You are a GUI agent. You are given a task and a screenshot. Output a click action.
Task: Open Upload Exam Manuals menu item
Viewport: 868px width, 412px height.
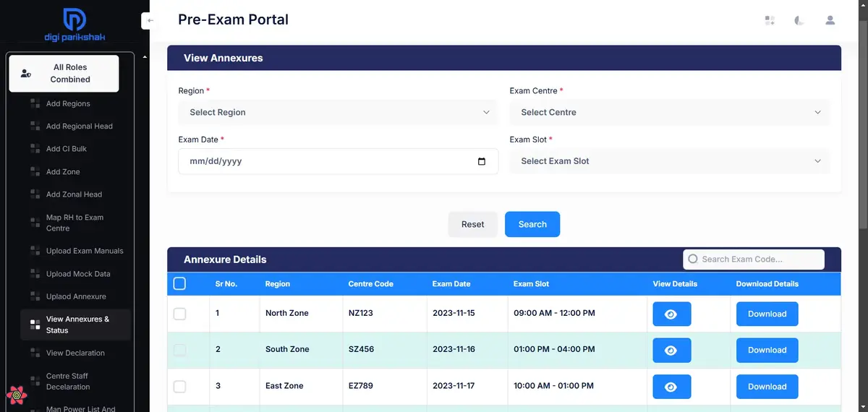(x=85, y=251)
